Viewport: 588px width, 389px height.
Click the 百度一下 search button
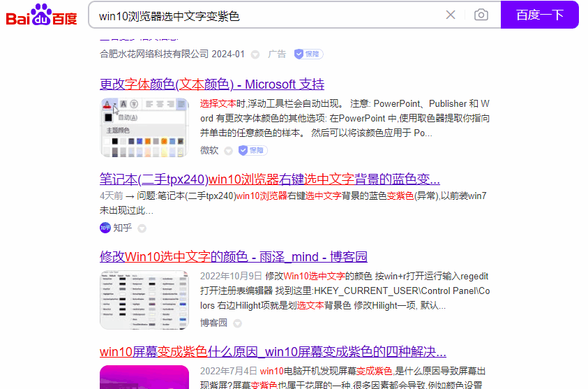(540, 15)
